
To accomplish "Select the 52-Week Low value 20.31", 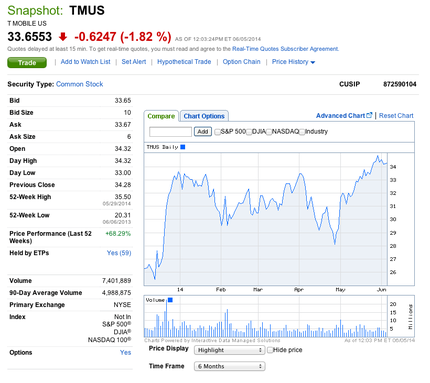I will [123, 215].
